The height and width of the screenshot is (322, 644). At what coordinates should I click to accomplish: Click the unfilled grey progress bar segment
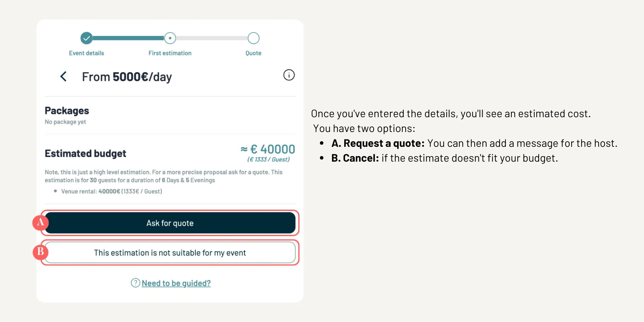tap(212, 38)
